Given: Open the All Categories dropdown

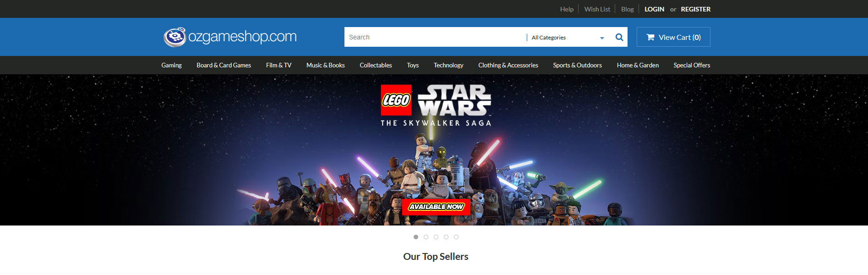Looking at the screenshot, I should pyautogui.click(x=568, y=38).
